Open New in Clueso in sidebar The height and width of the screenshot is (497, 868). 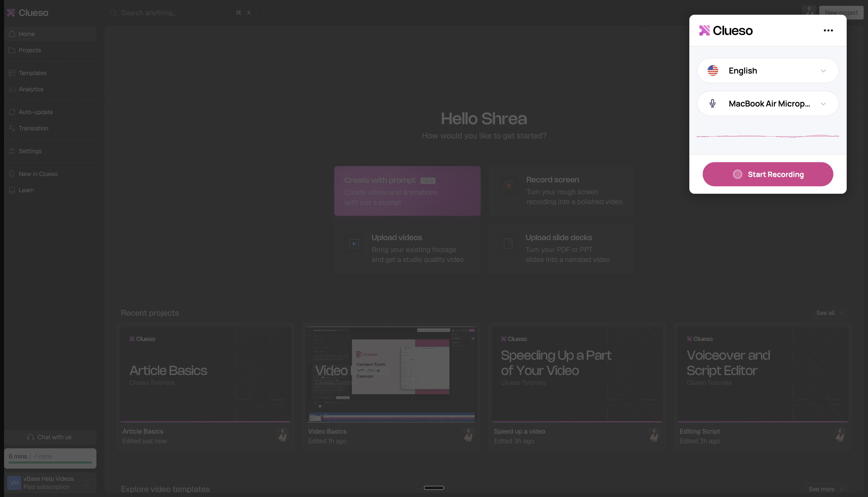[50, 174]
